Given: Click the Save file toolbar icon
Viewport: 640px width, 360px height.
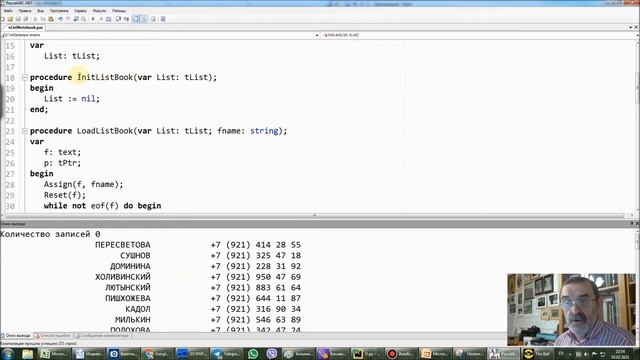Looking at the screenshot, I should [x=18, y=19].
